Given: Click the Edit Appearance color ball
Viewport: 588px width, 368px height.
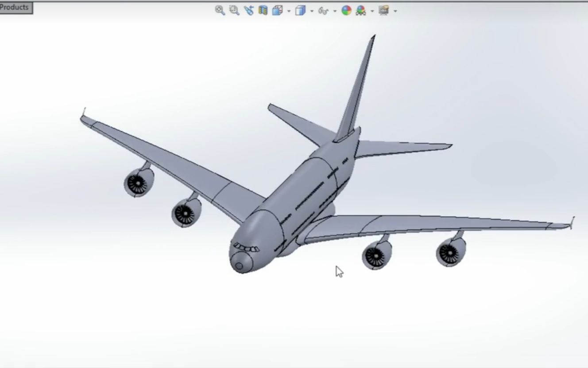Looking at the screenshot, I should click(x=346, y=10).
